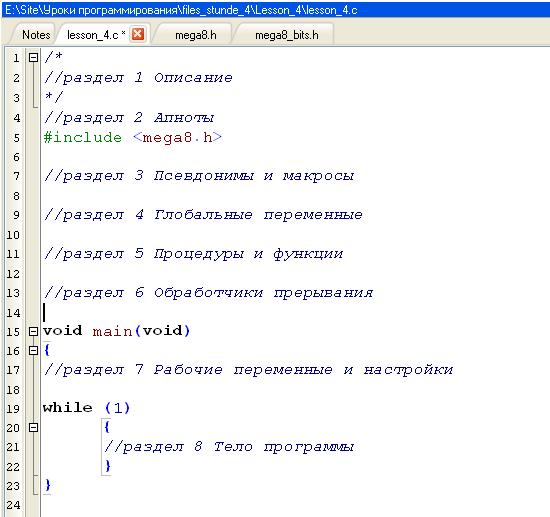Collapse the main function fold at line 15
The image size is (550, 517).
pyautogui.click(x=33, y=331)
